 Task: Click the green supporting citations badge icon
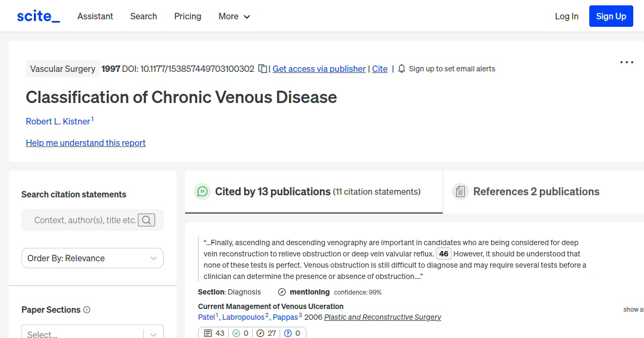(x=236, y=333)
